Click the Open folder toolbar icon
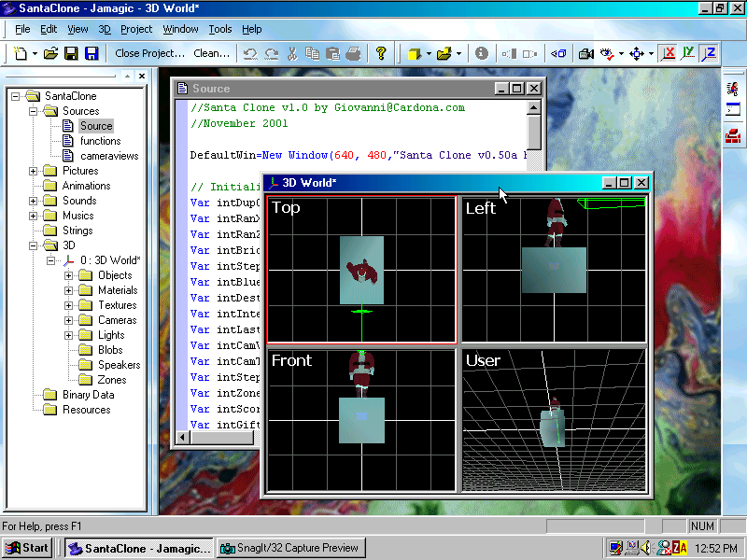 coord(50,53)
